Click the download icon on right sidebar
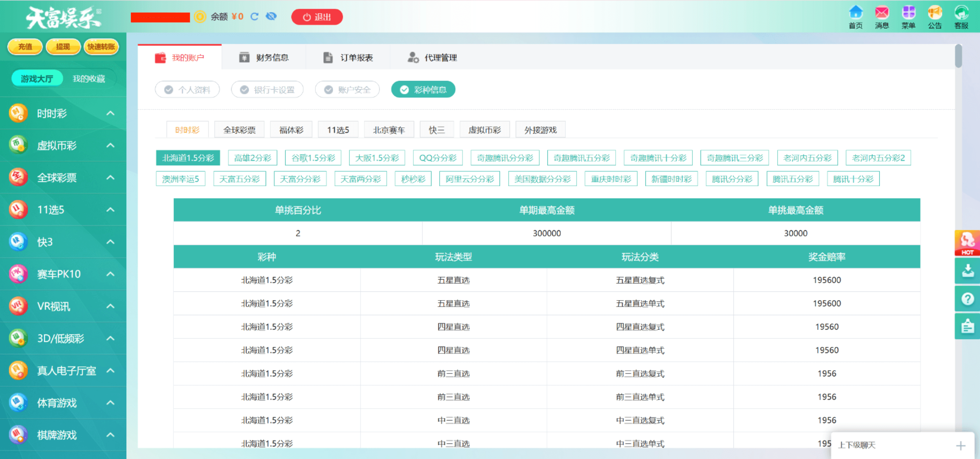This screenshot has width=980, height=459. click(968, 271)
